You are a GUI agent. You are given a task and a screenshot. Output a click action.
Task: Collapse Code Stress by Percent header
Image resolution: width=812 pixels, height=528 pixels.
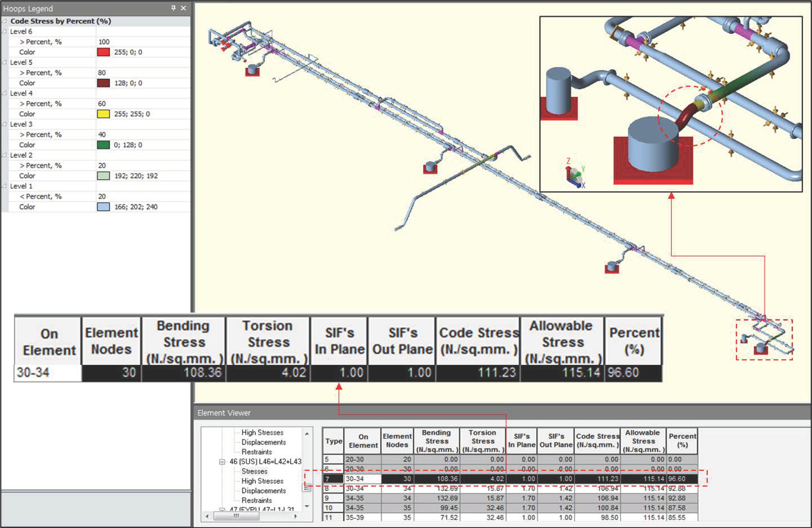4,21
